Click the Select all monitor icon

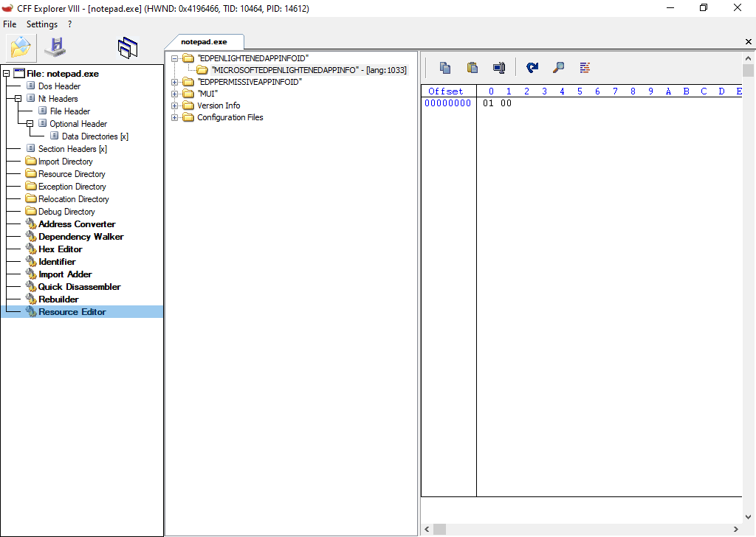(x=499, y=68)
